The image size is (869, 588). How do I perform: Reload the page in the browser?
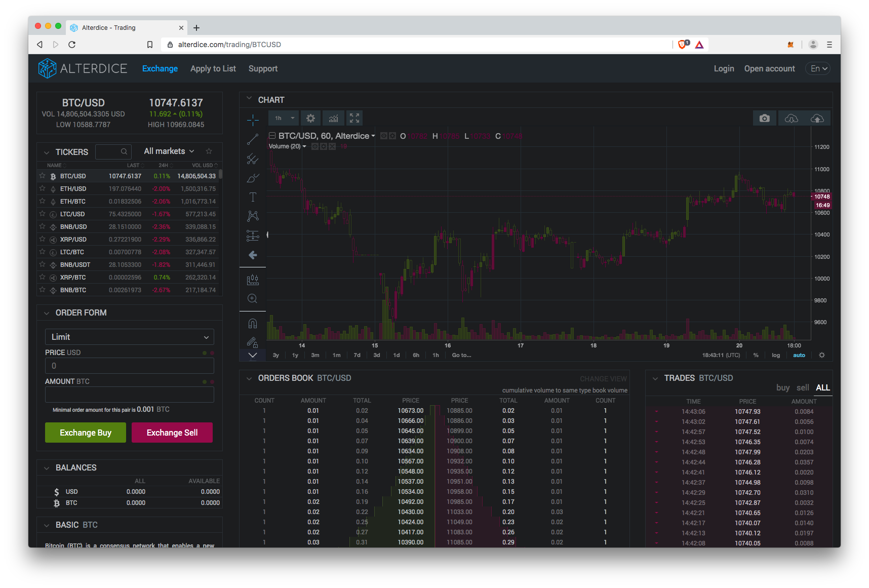tap(72, 45)
